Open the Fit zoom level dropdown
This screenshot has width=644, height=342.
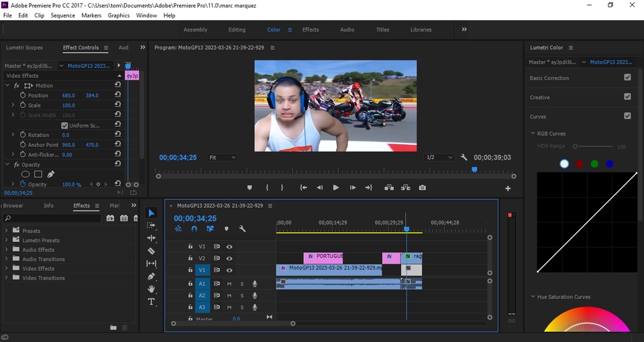click(x=222, y=158)
